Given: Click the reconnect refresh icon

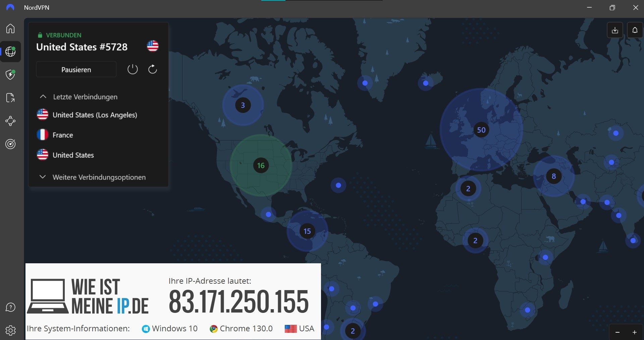Looking at the screenshot, I should point(153,69).
